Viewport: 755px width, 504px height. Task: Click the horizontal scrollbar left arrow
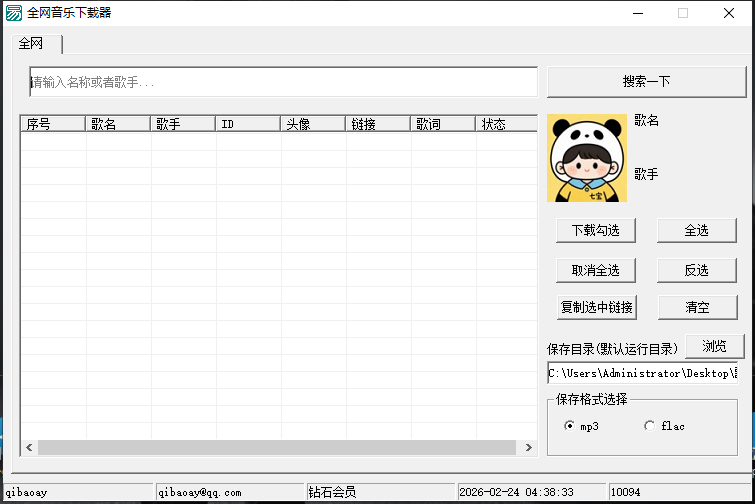point(29,447)
